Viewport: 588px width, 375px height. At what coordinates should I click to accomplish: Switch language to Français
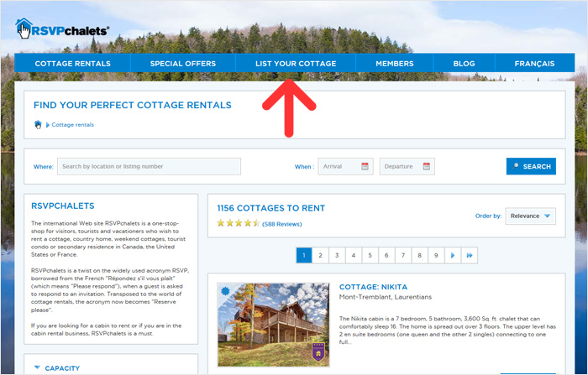[x=534, y=63]
